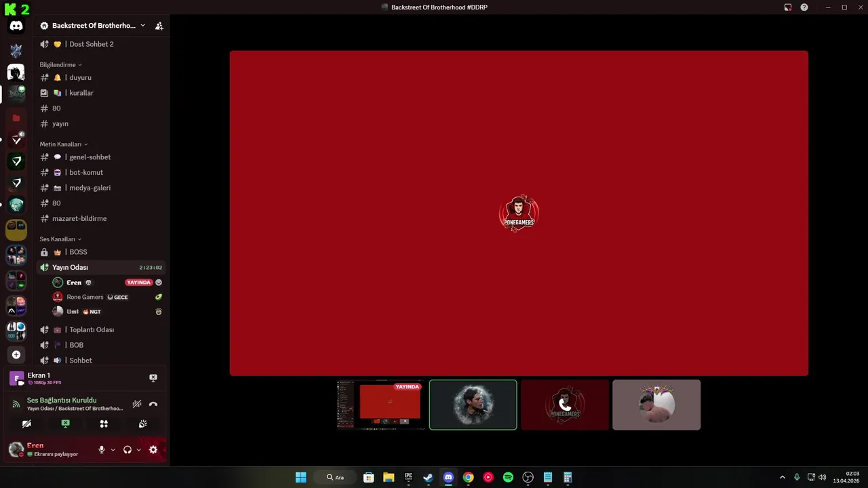Click user Rone Gamers in voice list
This screenshot has height=488, width=868.
pyautogui.click(x=85, y=297)
